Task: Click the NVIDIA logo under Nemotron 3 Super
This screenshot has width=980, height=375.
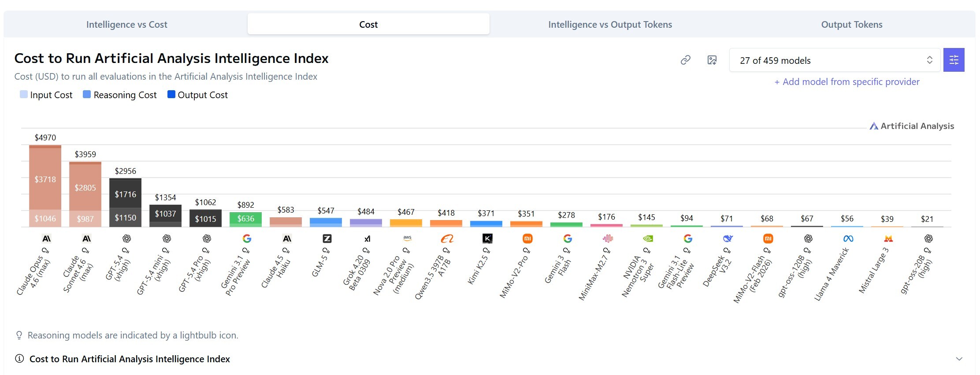Action: 648,239
